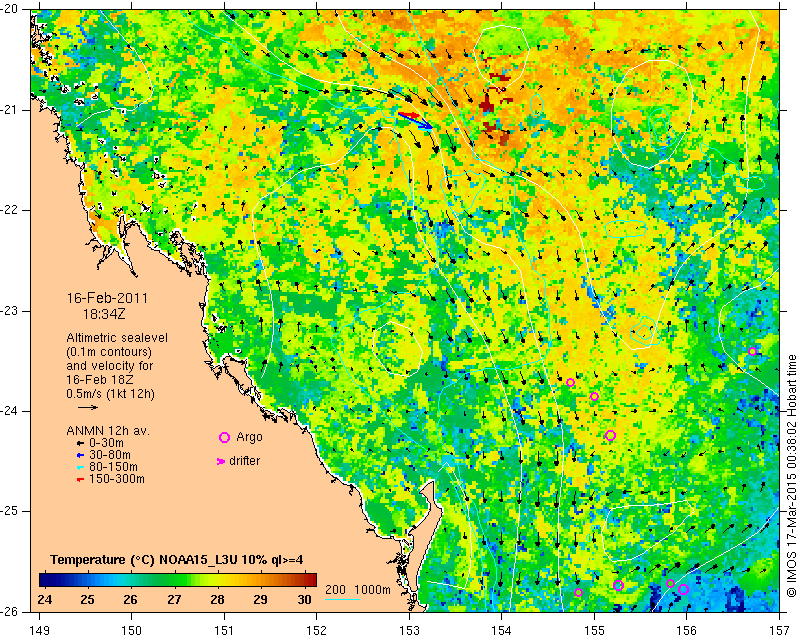Click the blue 30-80m legend arrow
Viewport: 800px width, 640px height.
click(x=80, y=455)
